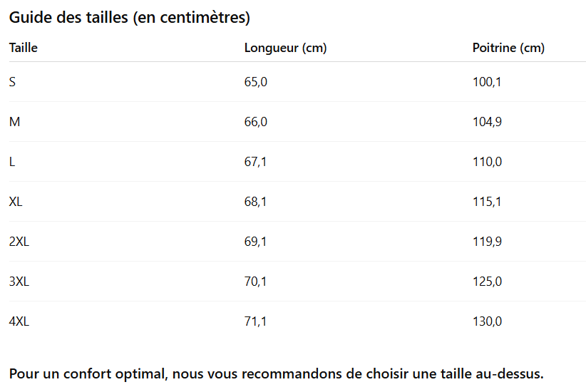
Task: Pick the 3XL size cell
Action: (19, 282)
